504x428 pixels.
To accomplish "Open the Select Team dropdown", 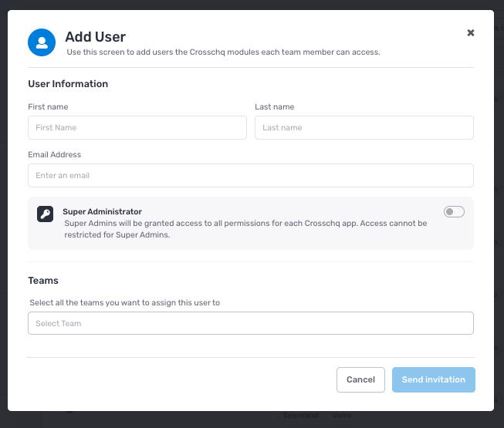I will (x=250, y=323).
